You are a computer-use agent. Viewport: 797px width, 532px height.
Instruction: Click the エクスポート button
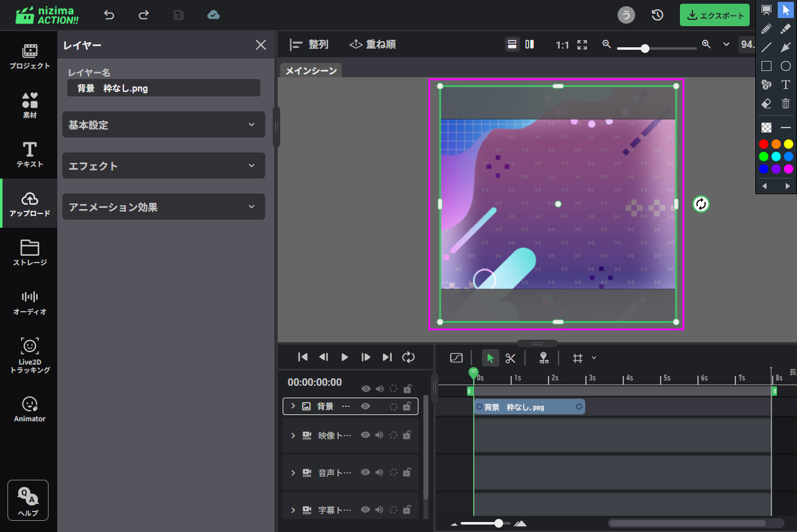tap(715, 16)
